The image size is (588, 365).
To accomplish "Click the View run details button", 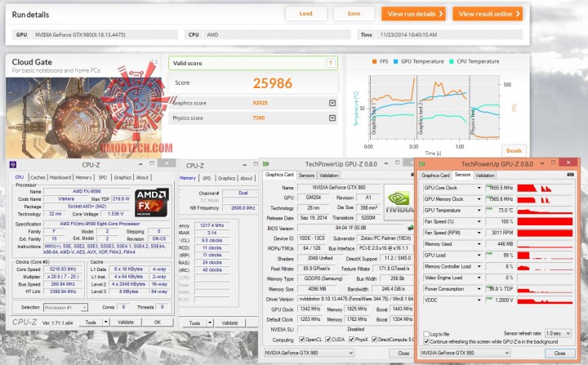I will [x=413, y=14].
